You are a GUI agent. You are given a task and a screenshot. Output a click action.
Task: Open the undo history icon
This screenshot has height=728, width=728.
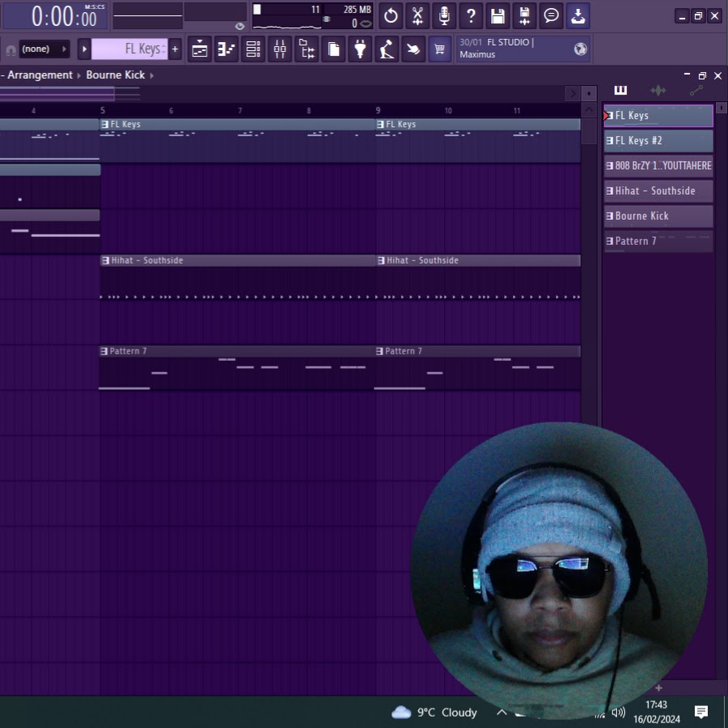coord(391,16)
